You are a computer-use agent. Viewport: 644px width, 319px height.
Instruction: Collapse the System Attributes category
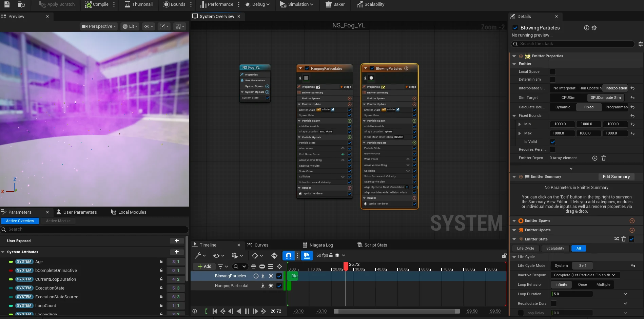[3, 252]
